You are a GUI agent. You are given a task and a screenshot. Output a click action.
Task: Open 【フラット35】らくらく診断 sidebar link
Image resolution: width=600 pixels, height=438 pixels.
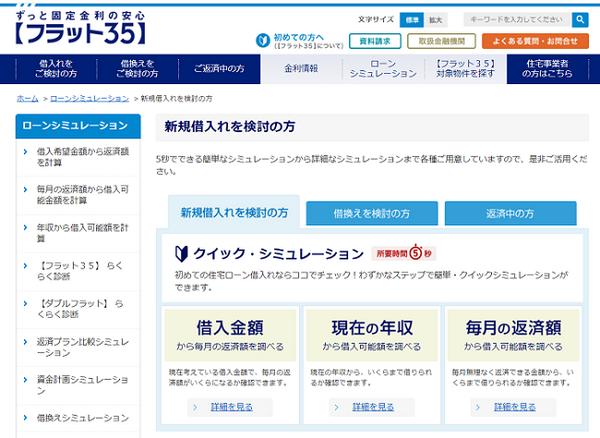(x=78, y=271)
